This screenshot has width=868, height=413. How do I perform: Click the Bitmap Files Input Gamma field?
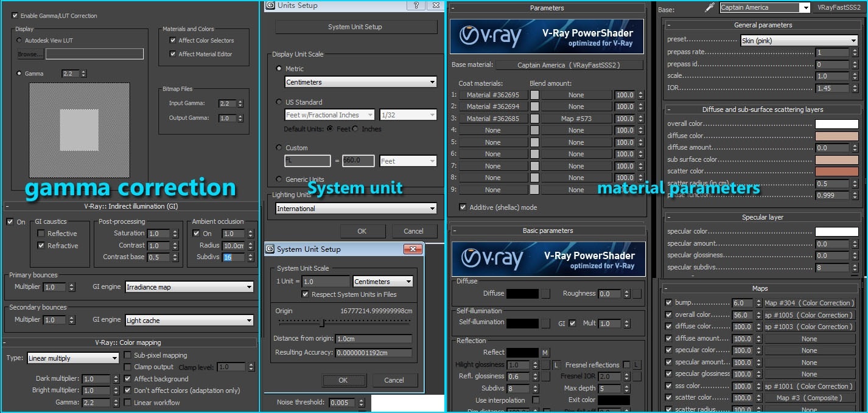click(226, 103)
